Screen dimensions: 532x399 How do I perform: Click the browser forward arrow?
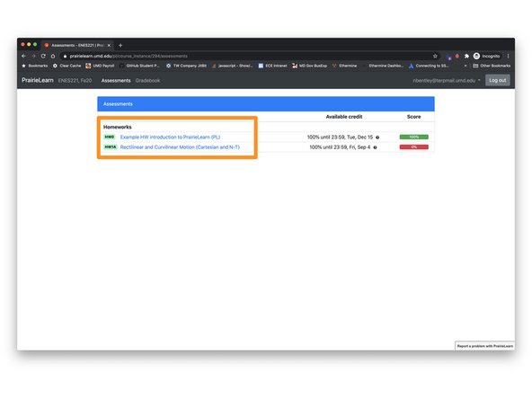coord(33,56)
